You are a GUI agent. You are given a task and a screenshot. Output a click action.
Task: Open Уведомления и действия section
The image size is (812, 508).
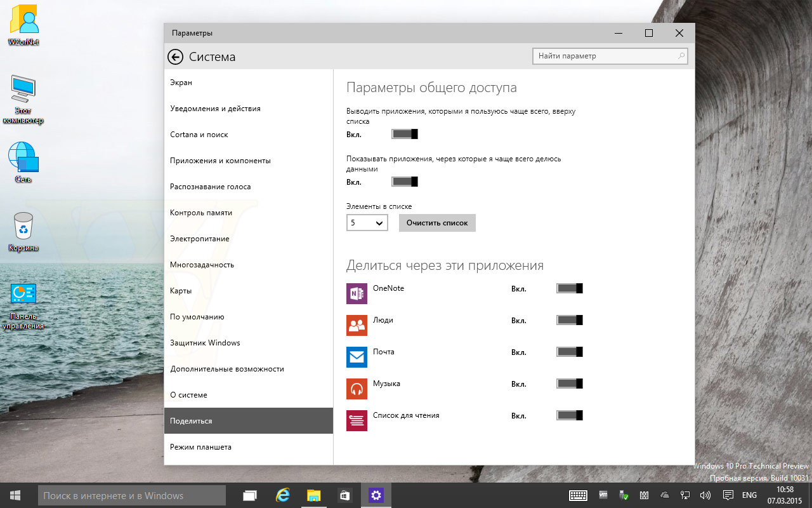pos(248,109)
